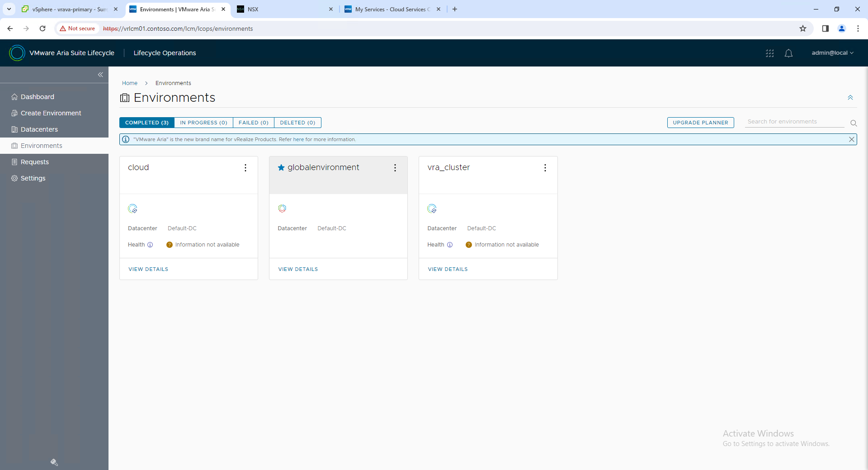Select the Failed (0) filter tab
Screen dimensions: 868x470
(254, 123)
